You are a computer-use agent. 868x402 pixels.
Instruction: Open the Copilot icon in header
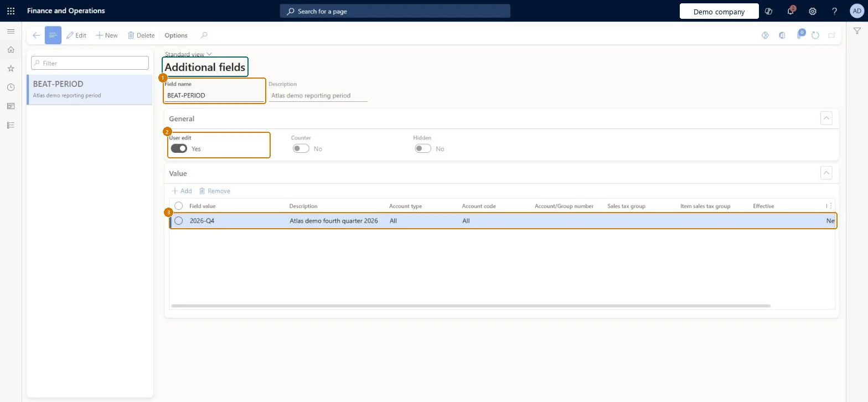pyautogui.click(x=768, y=11)
